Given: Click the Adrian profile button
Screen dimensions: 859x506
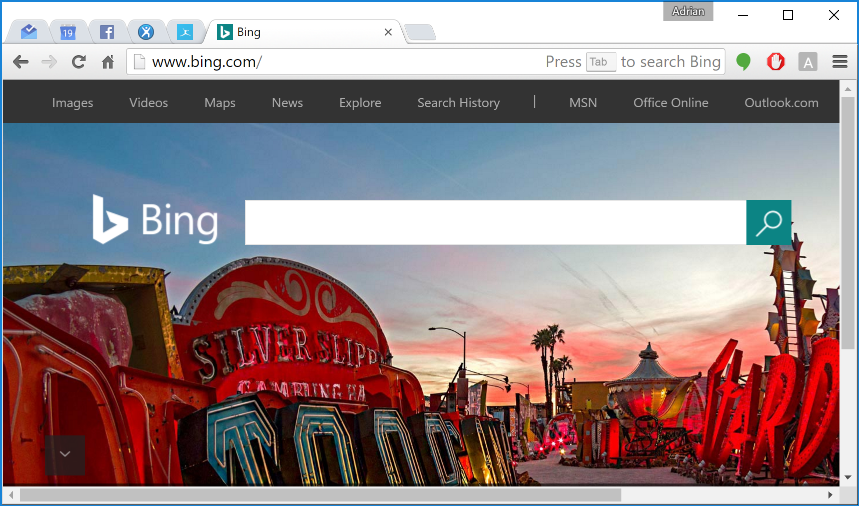Looking at the screenshot, I should point(688,11).
